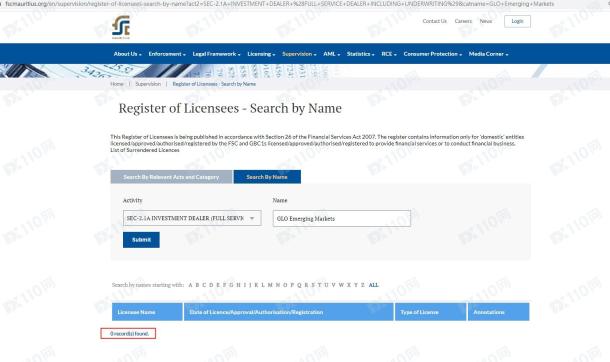Click Register of Licensees breadcrumb
Screen dimensions: 610x362
(214, 84)
